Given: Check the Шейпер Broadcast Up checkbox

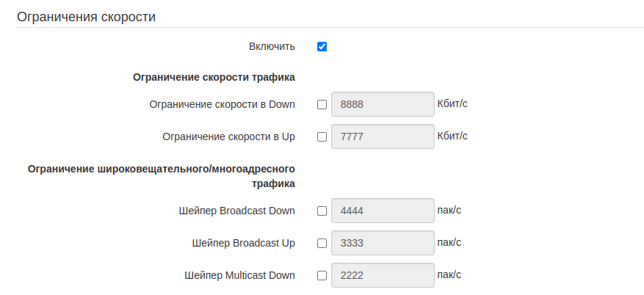Looking at the screenshot, I should 322,244.
